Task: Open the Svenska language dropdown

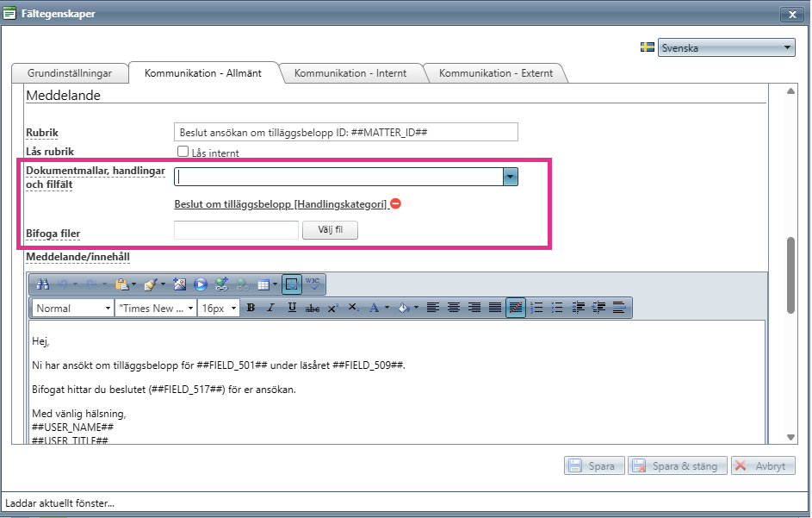Action: (x=726, y=47)
